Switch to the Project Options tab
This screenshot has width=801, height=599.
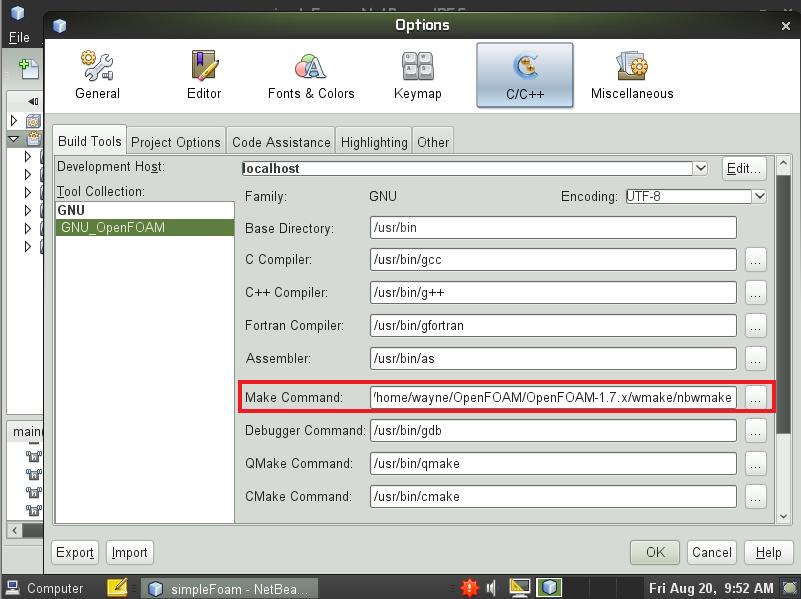175,142
